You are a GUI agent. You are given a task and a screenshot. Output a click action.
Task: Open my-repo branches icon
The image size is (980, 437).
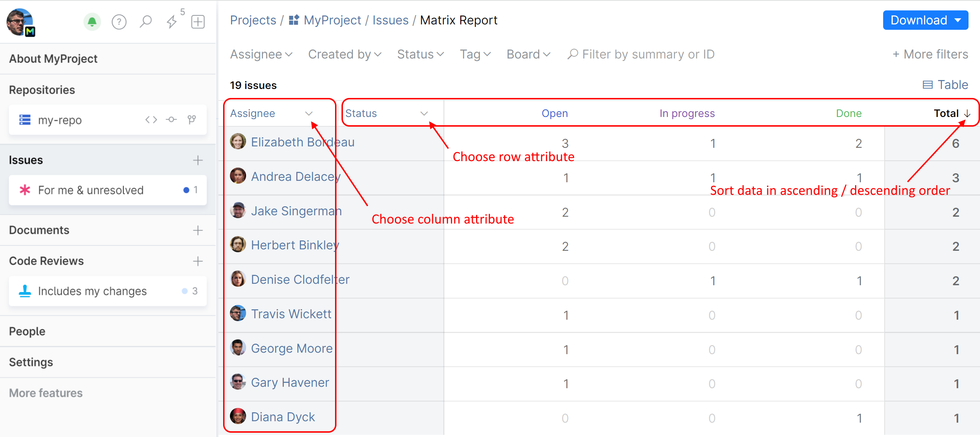click(192, 120)
